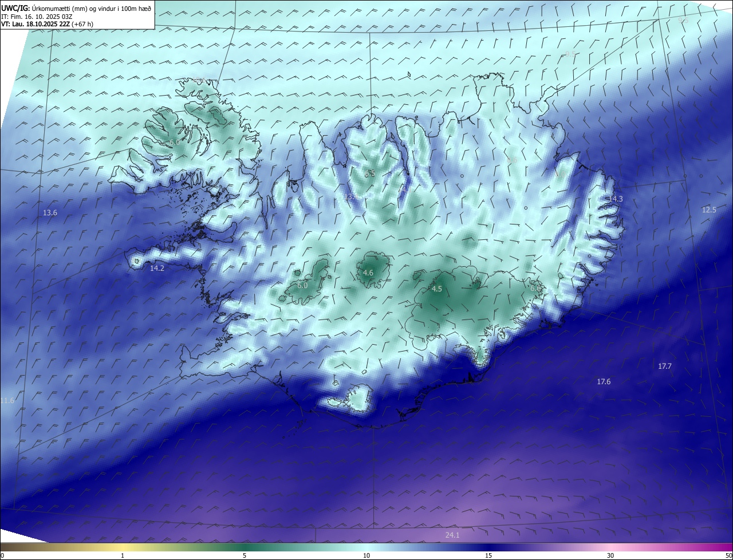Click the 17.6 value label
Image resolution: width=733 pixels, height=560 pixels.
coord(604,382)
